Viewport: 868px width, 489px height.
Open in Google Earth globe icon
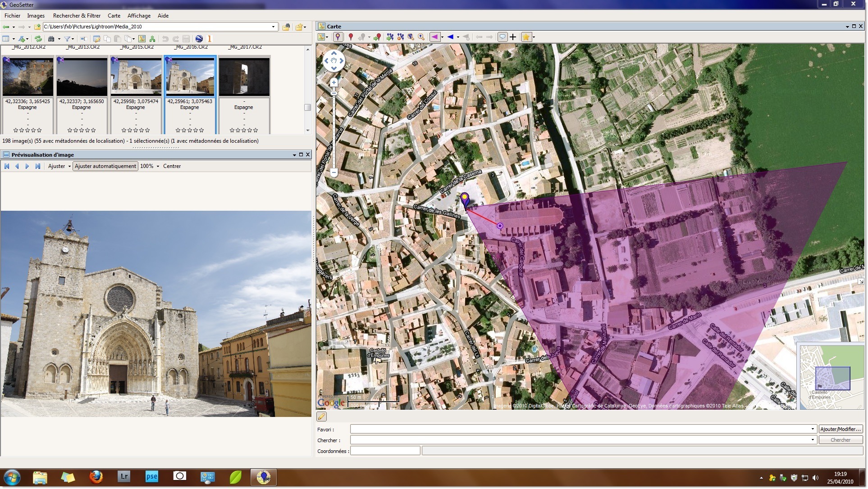(199, 39)
